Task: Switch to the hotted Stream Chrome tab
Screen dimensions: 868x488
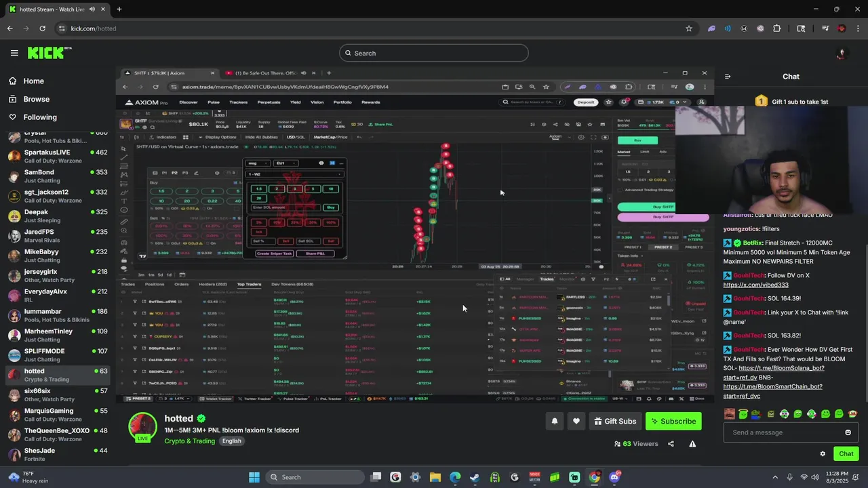Action: click(x=56, y=9)
